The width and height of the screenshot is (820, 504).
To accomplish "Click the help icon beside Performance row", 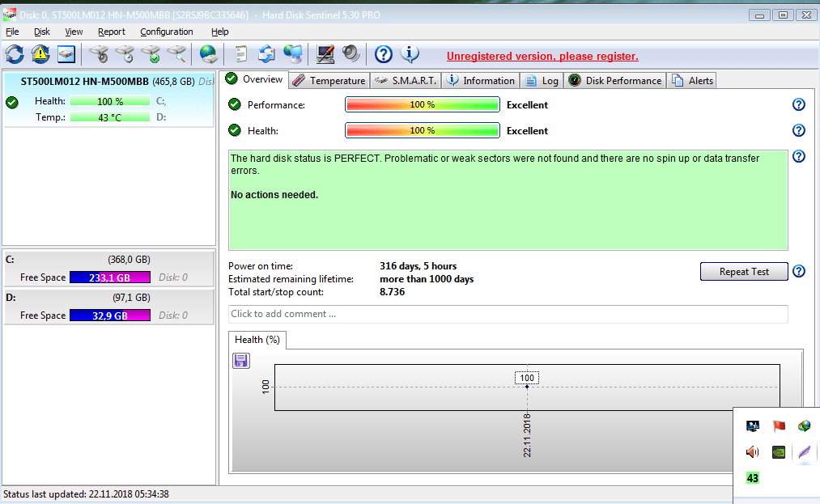I will pyautogui.click(x=799, y=104).
